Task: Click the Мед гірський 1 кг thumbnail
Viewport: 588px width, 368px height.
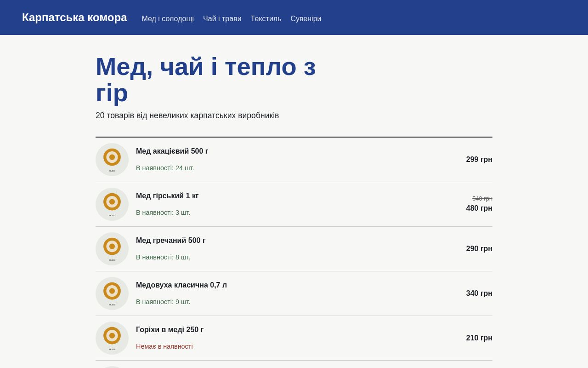Action: click(112, 204)
